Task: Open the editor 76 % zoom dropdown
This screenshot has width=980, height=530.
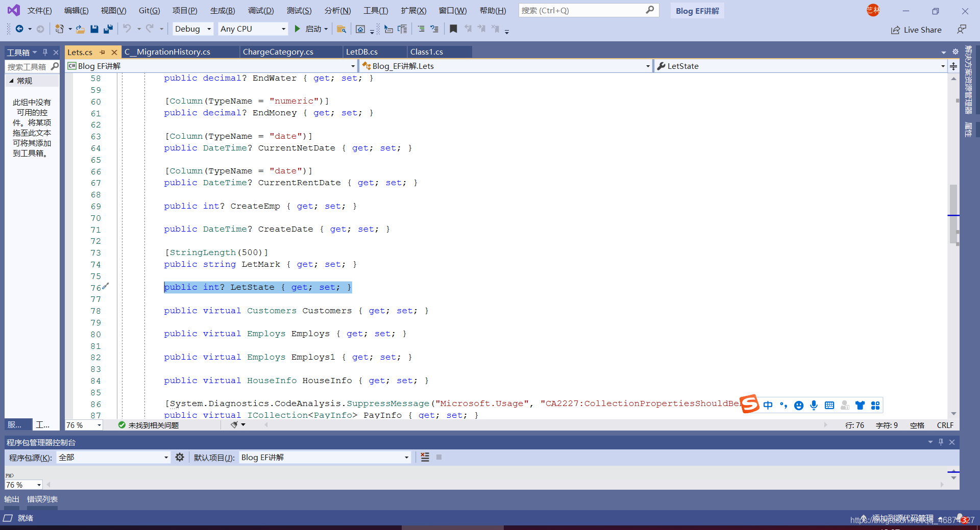Action: tap(84, 425)
